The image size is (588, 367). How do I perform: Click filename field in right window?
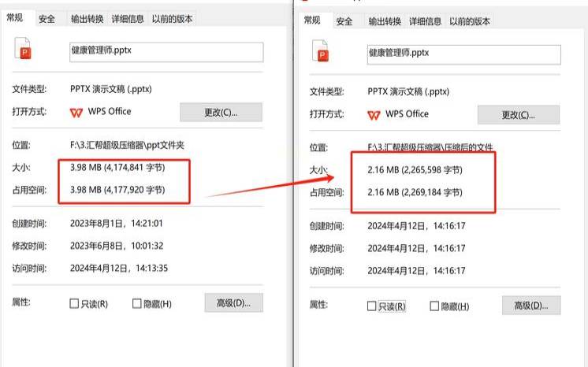[464, 54]
